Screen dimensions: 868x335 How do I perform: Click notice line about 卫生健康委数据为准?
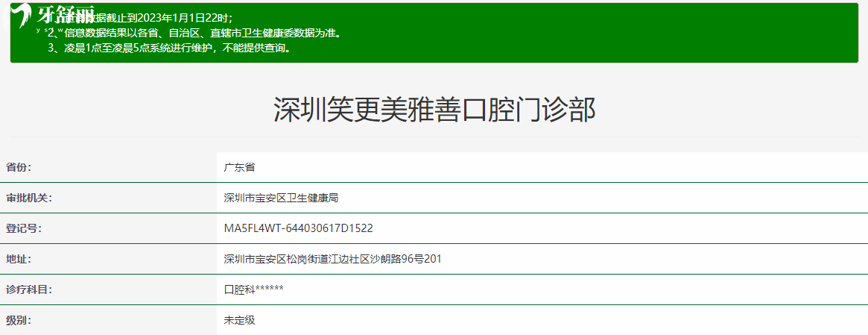click(194, 33)
